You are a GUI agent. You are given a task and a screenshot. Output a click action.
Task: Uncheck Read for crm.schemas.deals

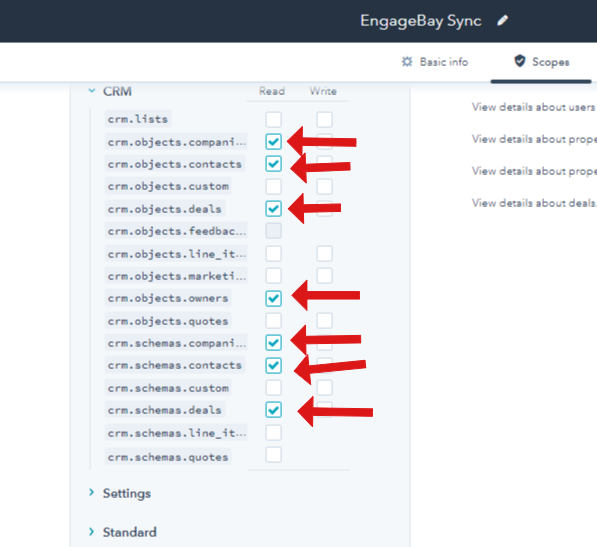pyautogui.click(x=273, y=410)
